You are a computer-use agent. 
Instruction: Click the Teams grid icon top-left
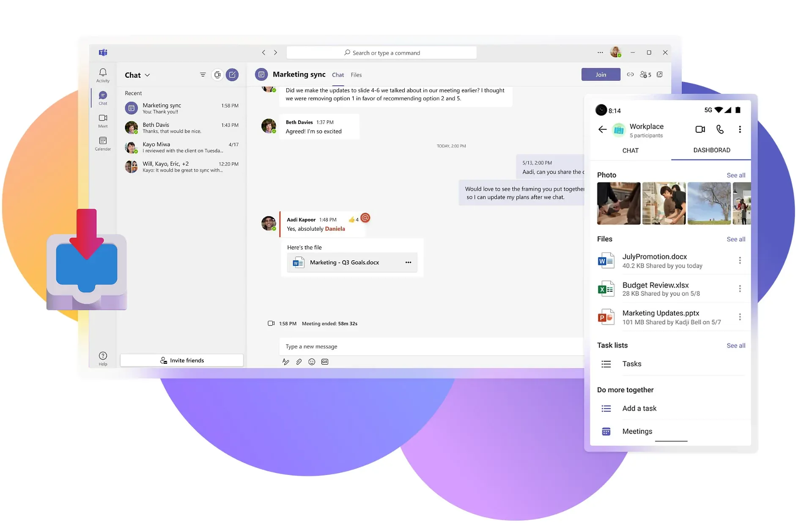(102, 52)
